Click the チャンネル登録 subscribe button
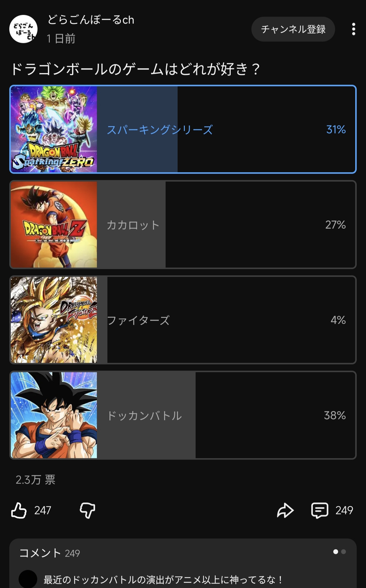Screen dimensions: 366x588 tap(293, 29)
